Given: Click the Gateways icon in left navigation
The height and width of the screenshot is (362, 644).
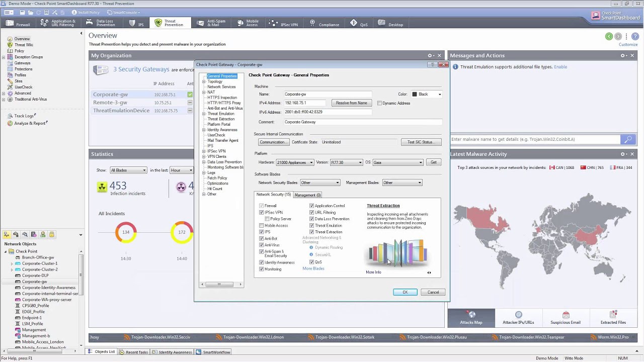Looking at the screenshot, I should click(10, 63).
